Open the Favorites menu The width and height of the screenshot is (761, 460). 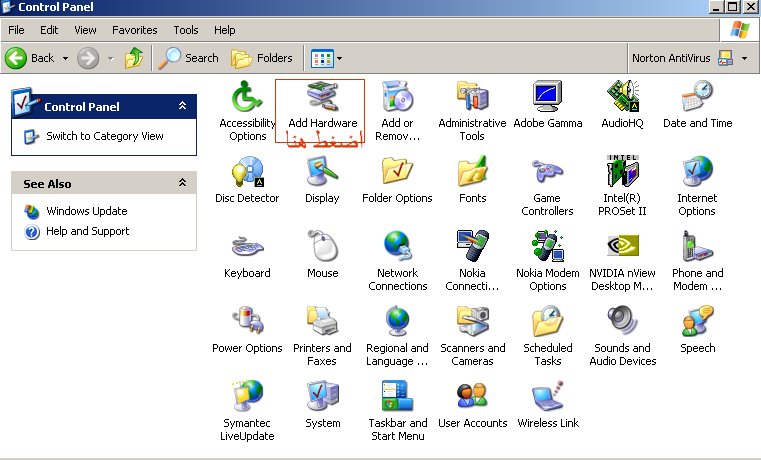coord(134,30)
